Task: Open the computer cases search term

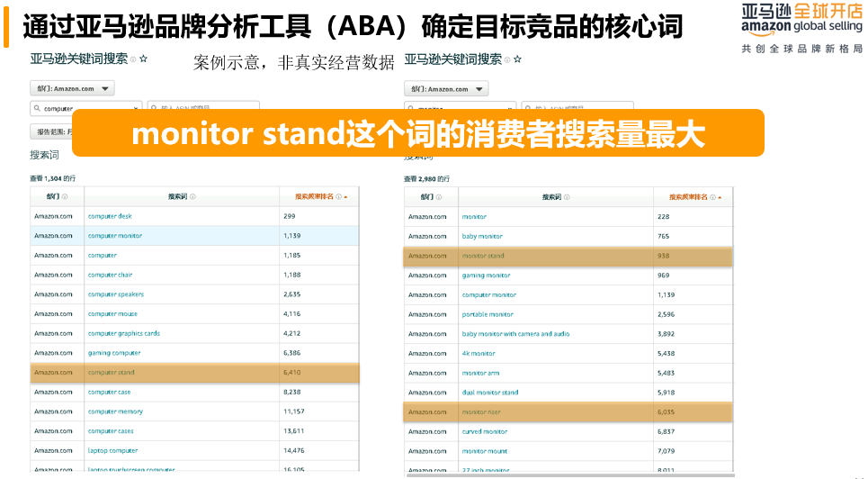Action: [x=111, y=431]
